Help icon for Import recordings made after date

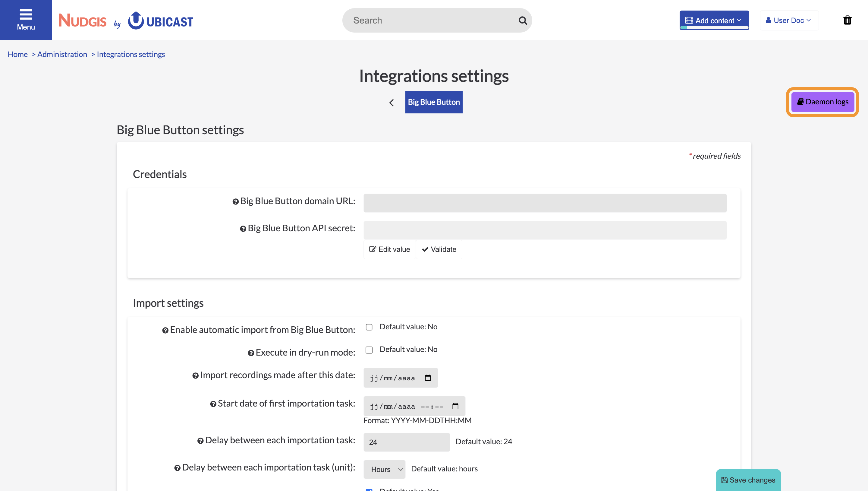195,376
